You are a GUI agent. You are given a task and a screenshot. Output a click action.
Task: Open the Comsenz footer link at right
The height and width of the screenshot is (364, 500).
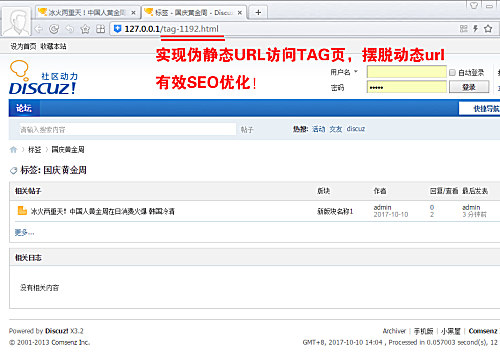483,331
